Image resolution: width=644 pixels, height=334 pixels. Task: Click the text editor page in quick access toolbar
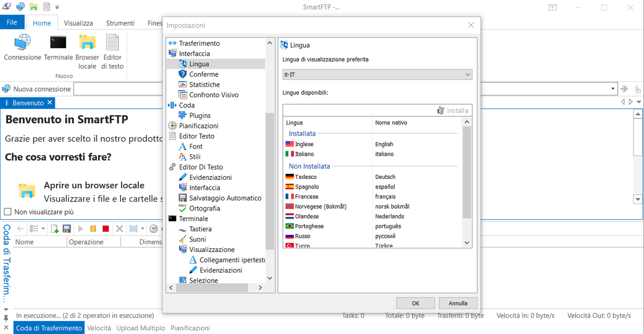47,7
